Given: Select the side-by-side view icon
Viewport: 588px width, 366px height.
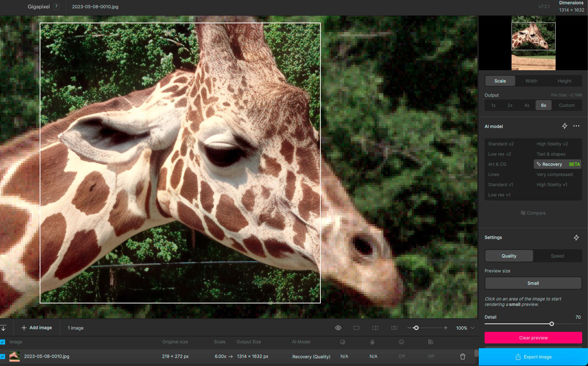Looking at the screenshot, I should (394, 328).
